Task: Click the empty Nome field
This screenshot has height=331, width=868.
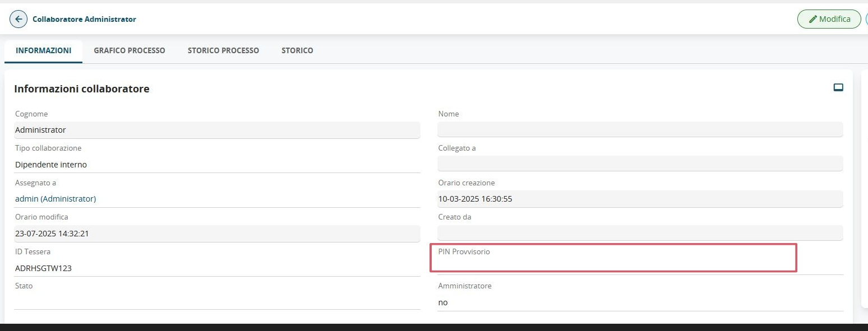Action: click(x=640, y=130)
